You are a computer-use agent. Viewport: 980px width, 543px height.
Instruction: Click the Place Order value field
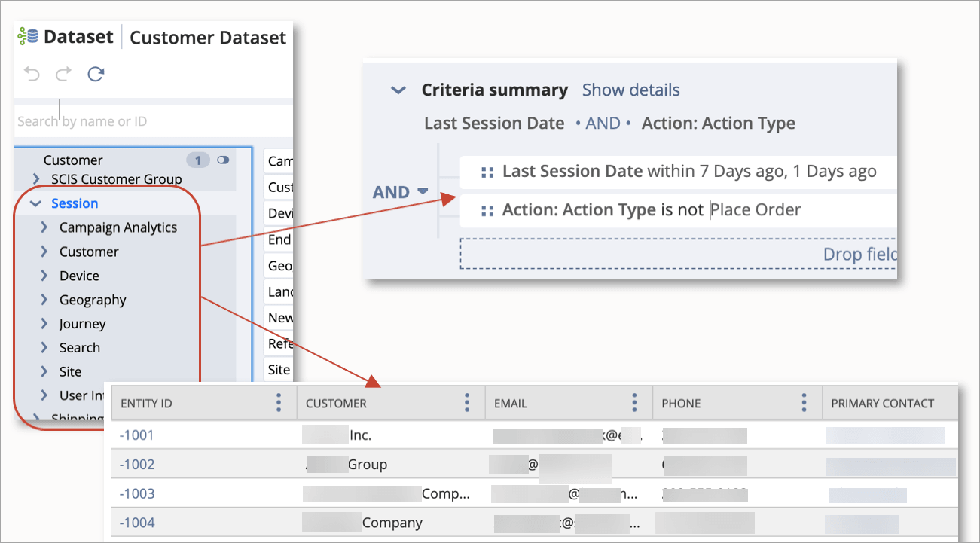pyautogui.click(x=756, y=210)
